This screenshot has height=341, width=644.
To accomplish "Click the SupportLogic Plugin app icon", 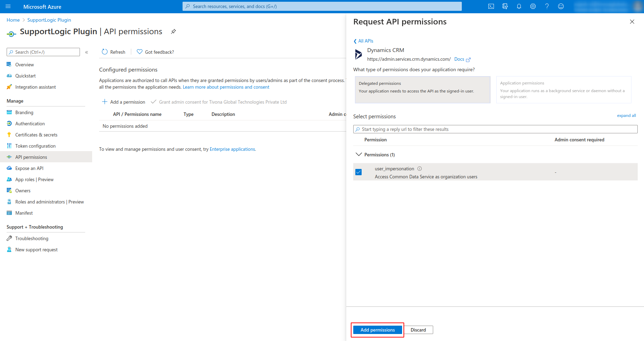I will pyautogui.click(x=12, y=34).
